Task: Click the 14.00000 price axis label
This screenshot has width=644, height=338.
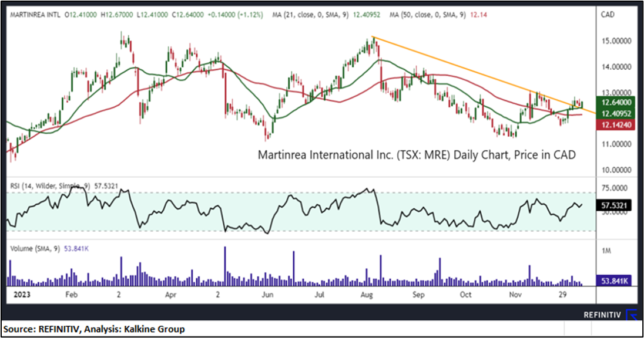Action: (x=616, y=67)
